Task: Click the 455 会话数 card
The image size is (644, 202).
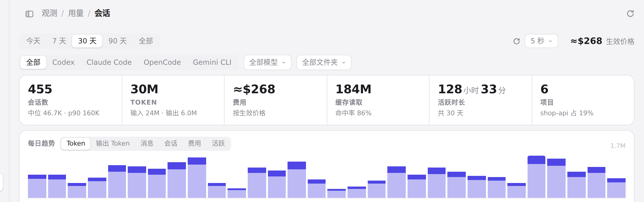Action: (x=71, y=100)
